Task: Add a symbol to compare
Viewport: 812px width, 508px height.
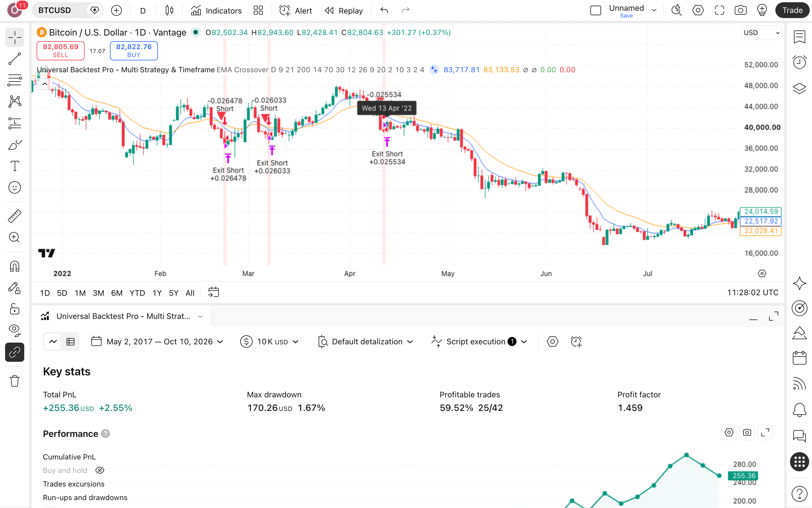Action: point(116,10)
